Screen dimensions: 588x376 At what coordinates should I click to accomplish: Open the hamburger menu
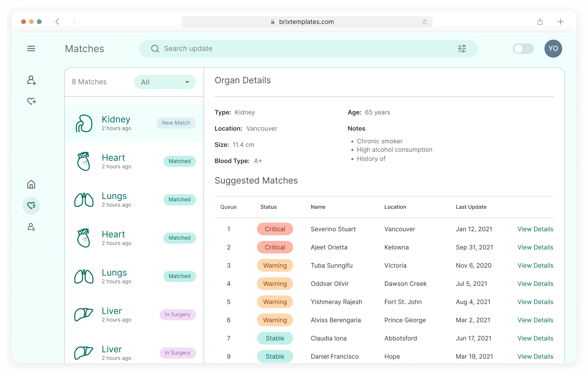coord(31,49)
